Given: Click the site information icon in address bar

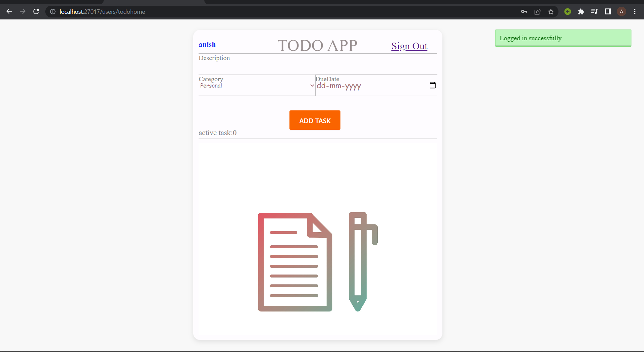Looking at the screenshot, I should [x=53, y=11].
